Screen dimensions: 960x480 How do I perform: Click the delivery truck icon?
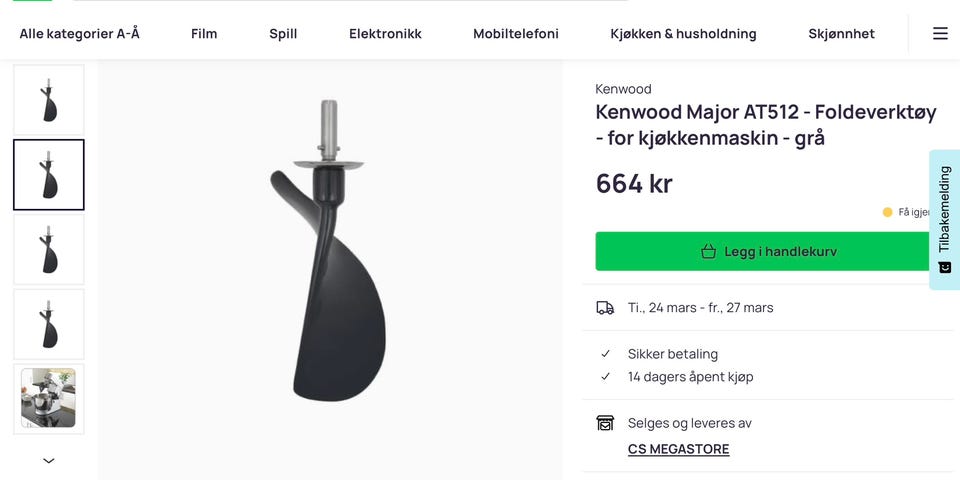pos(605,307)
